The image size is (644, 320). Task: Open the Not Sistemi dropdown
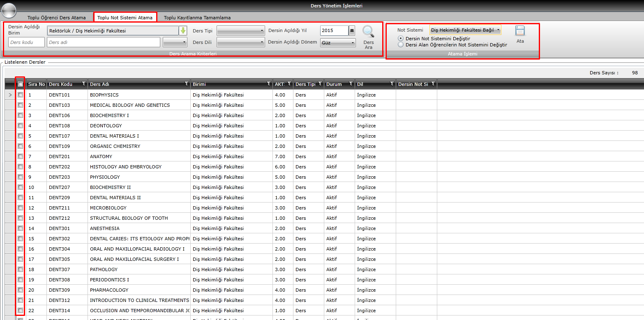465,30
